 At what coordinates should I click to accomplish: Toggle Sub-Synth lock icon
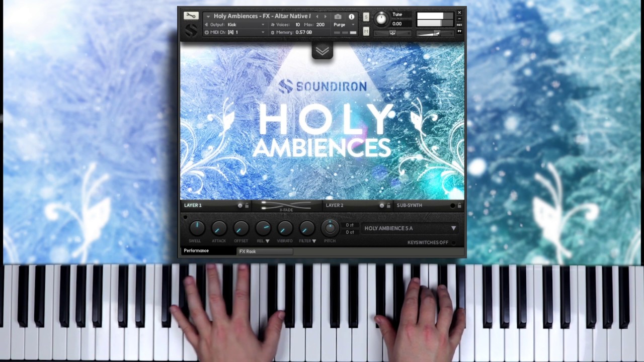click(x=459, y=205)
